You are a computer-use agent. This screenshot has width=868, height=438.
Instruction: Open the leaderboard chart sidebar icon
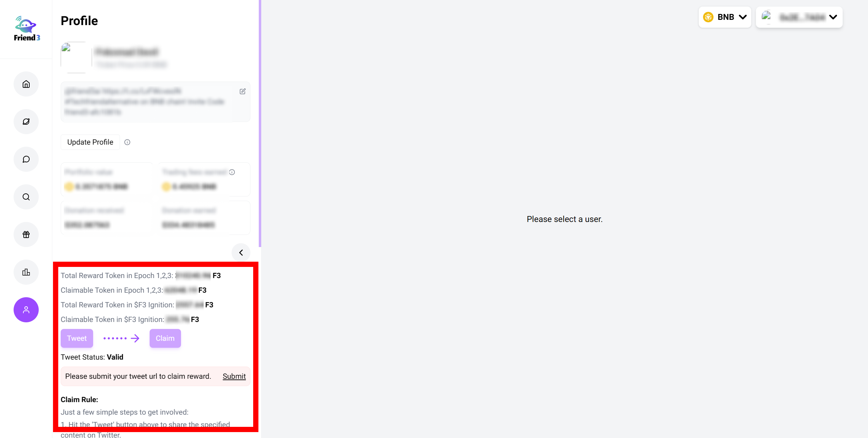26,272
